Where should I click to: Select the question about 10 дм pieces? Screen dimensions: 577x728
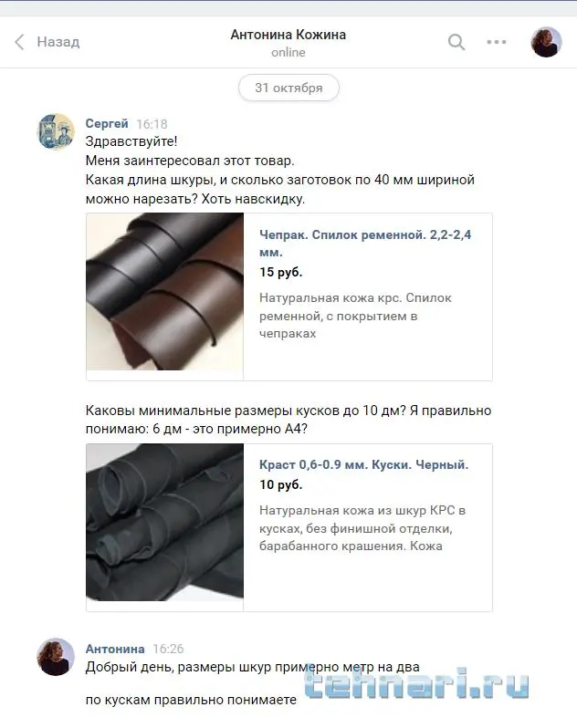click(x=288, y=420)
